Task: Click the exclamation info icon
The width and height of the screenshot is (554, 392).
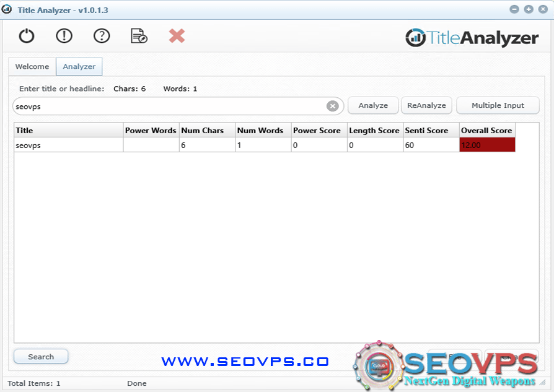Action: (x=64, y=36)
